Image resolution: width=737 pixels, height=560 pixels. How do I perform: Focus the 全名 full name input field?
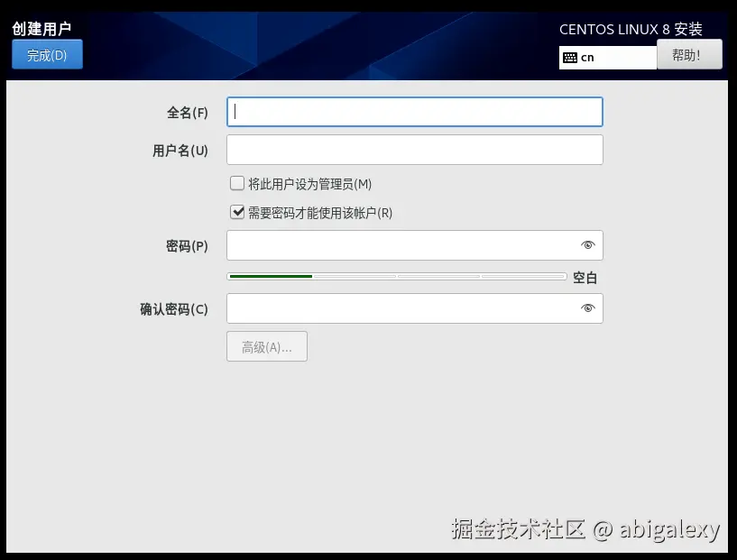pyautogui.click(x=414, y=111)
